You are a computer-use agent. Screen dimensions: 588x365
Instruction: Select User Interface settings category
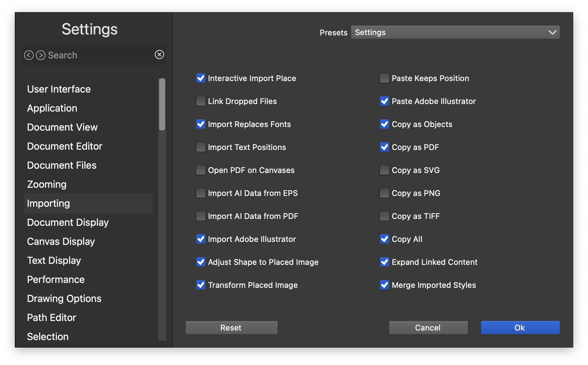pyautogui.click(x=59, y=89)
